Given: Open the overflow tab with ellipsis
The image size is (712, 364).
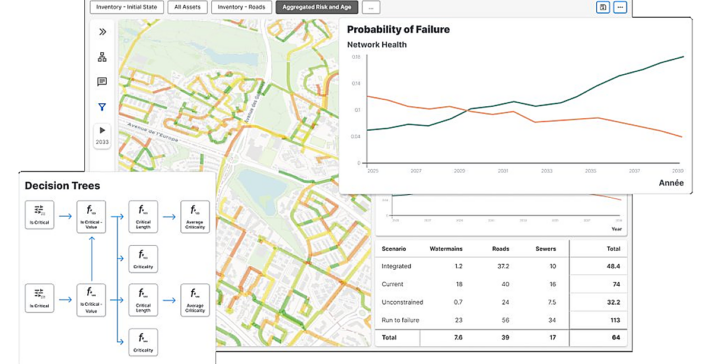Looking at the screenshot, I should tap(371, 7).
